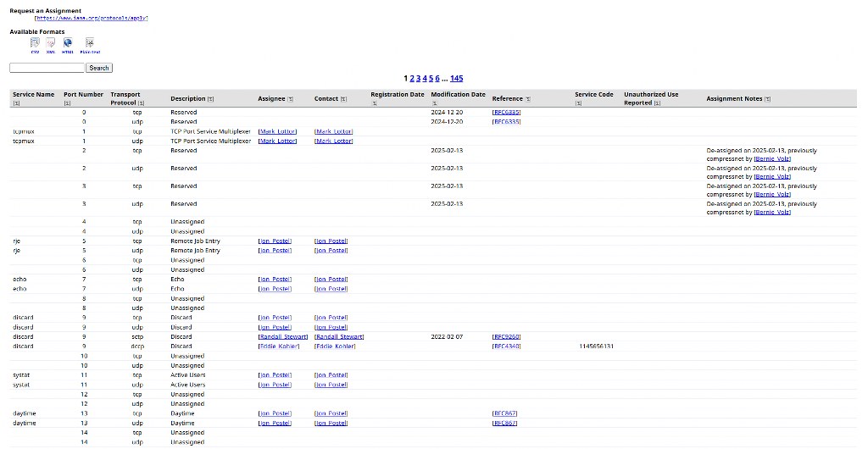Go to results page 4

click(x=425, y=79)
